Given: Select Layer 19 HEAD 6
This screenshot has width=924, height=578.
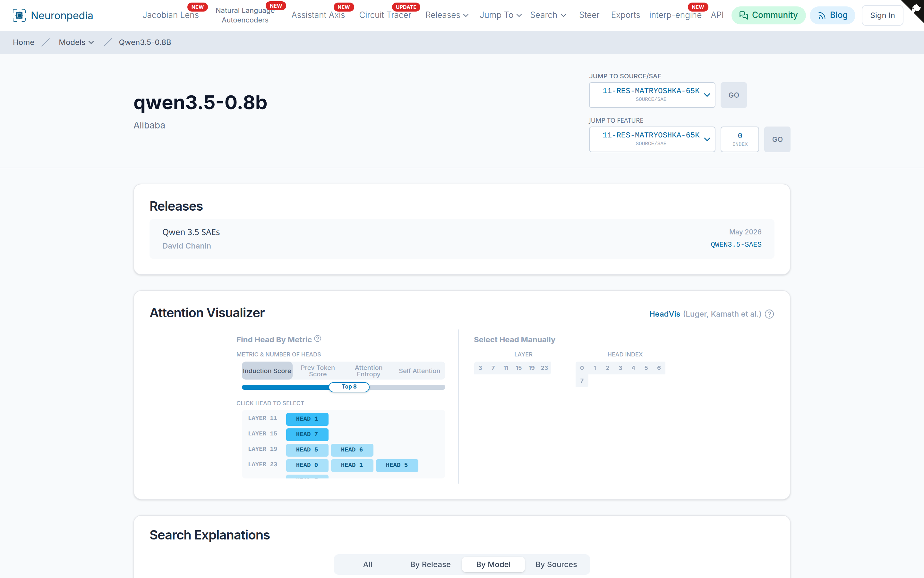Looking at the screenshot, I should pyautogui.click(x=352, y=450).
